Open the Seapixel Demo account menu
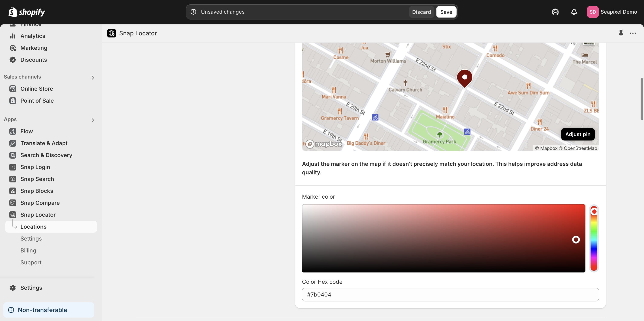The height and width of the screenshot is (321, 644). [x=612, y=12]
